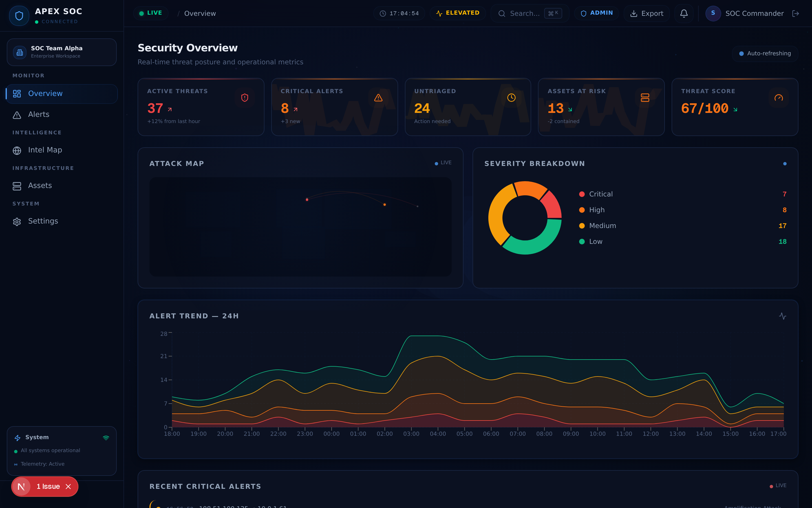This screenshot has height=508, width=812.
Task: Click the ADMIN role badge
Action: [x=597, y=13]
